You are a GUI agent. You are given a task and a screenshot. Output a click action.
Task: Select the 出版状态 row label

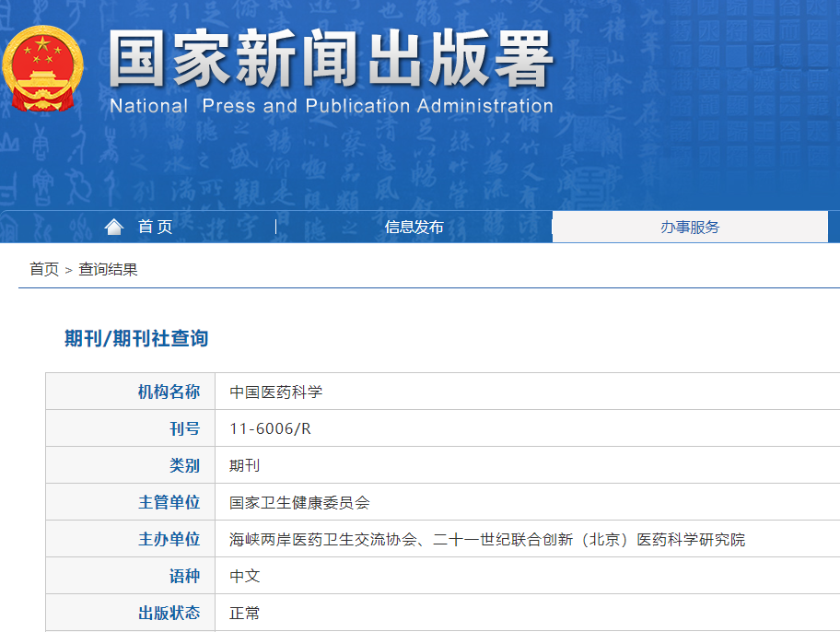[x=169, y=613]
